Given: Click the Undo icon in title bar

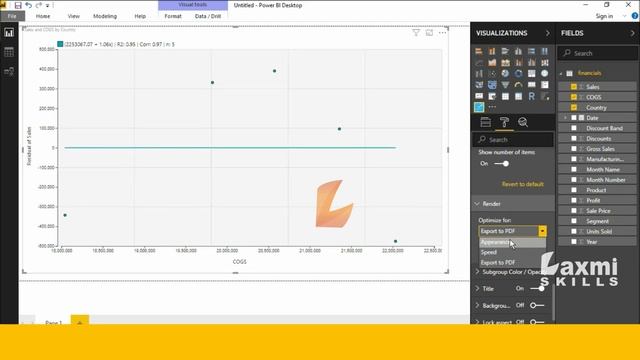Looking at the screenshot, I should pos(29,5).
